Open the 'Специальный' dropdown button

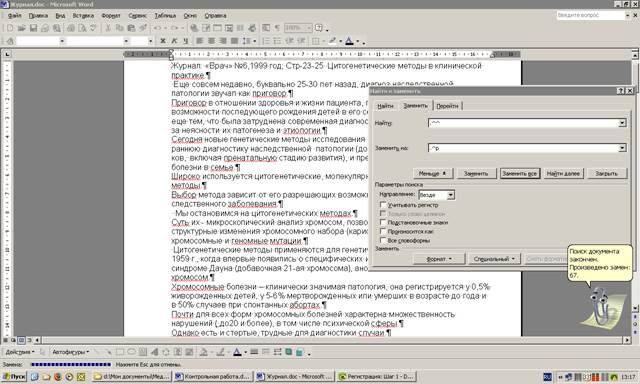(x=494, y=259)
